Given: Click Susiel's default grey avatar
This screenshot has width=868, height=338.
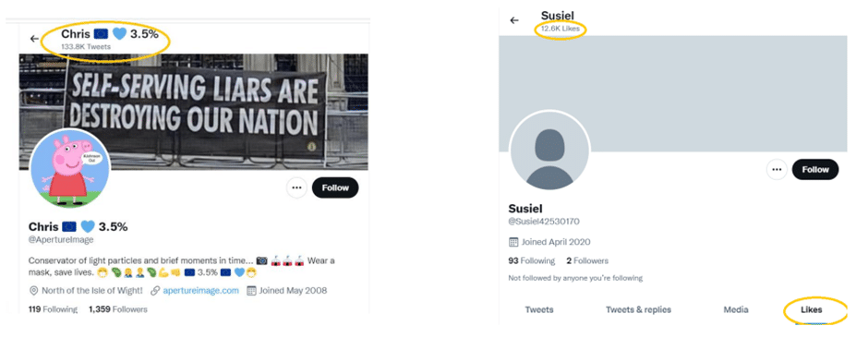Looking at the screenshot, I should (x=549, y=151).
